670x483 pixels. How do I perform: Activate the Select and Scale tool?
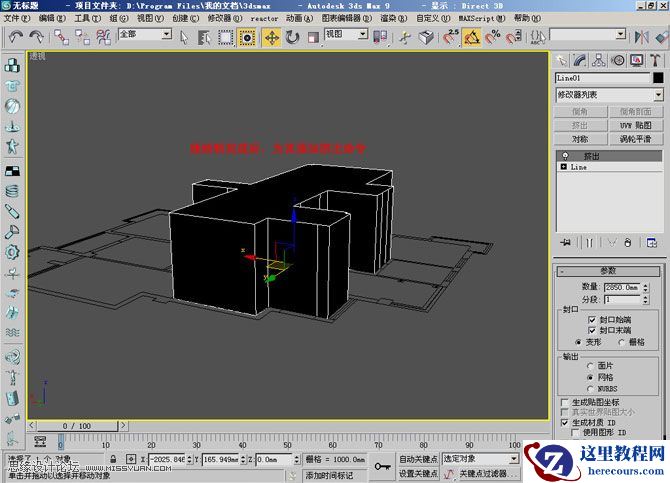click(x=313, y=38)
